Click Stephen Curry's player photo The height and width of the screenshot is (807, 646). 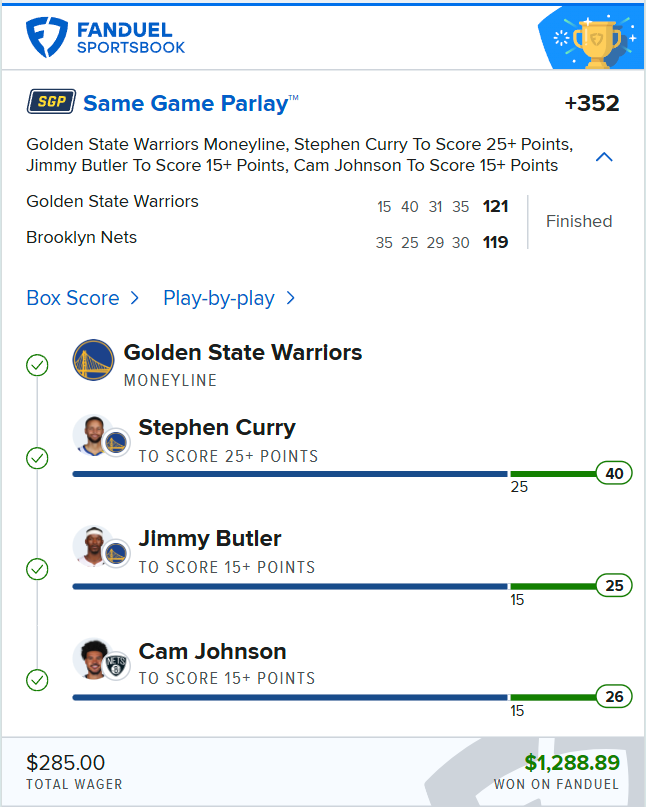[x=91, y=435]
